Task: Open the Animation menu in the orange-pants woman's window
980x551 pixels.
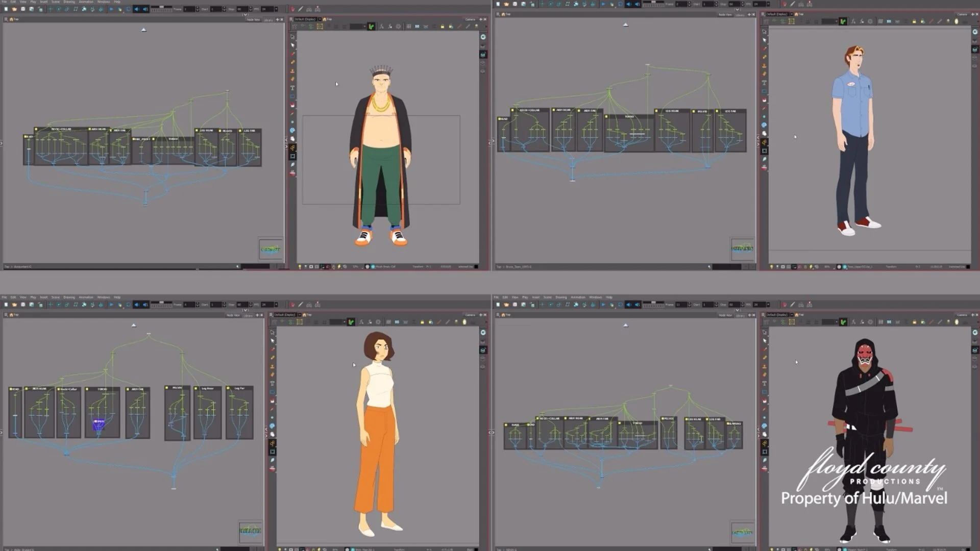Action: point(86,297)
